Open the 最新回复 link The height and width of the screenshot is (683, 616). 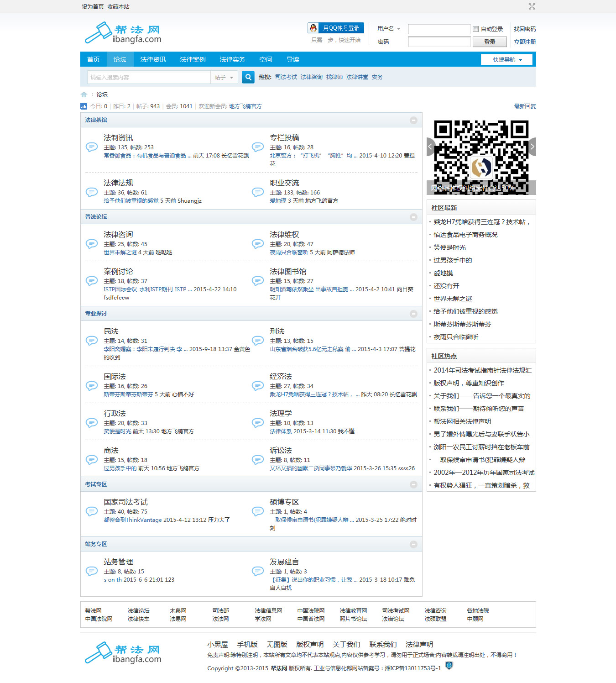[x=525, y=106]
